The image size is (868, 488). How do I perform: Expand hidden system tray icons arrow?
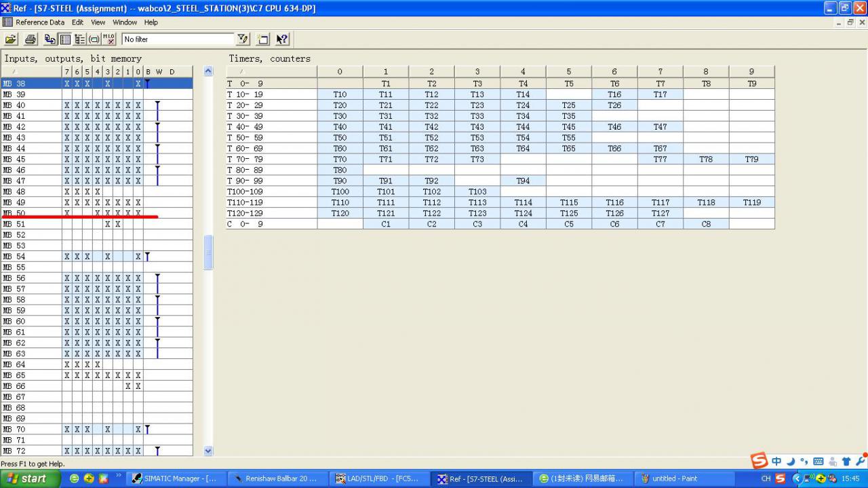click(797, 478)
